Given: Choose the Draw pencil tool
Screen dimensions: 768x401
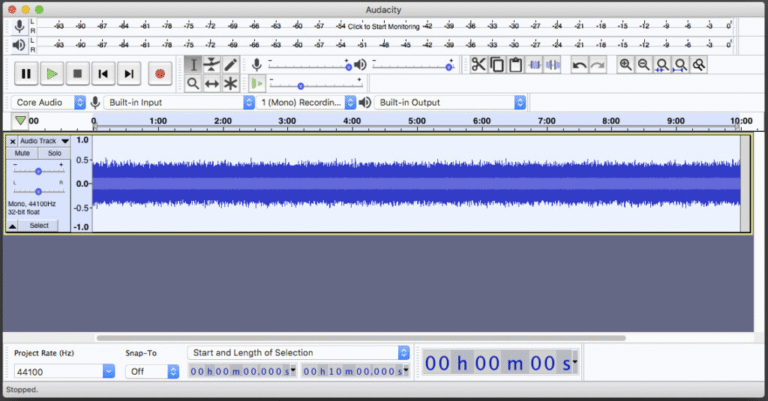Looking at the screenshot, I should pos(231,65).
